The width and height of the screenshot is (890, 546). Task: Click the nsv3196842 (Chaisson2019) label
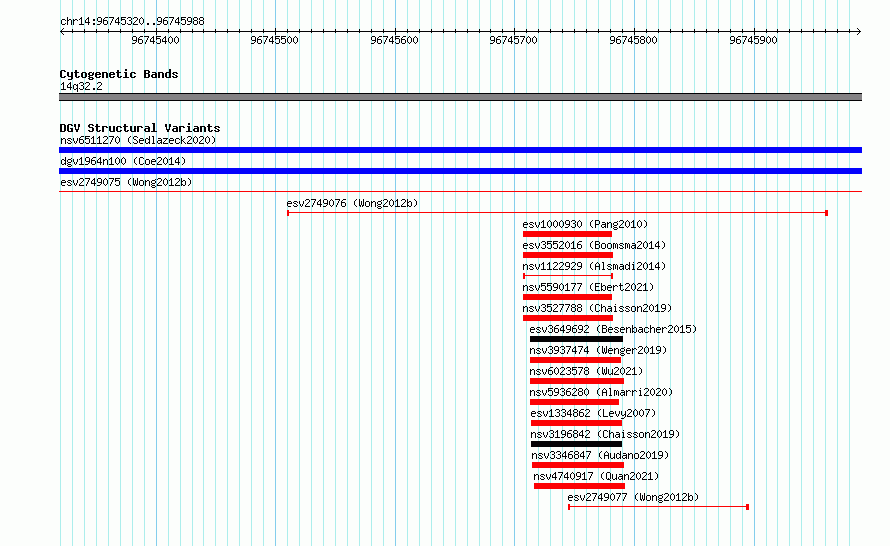click(x=605, y=434)
